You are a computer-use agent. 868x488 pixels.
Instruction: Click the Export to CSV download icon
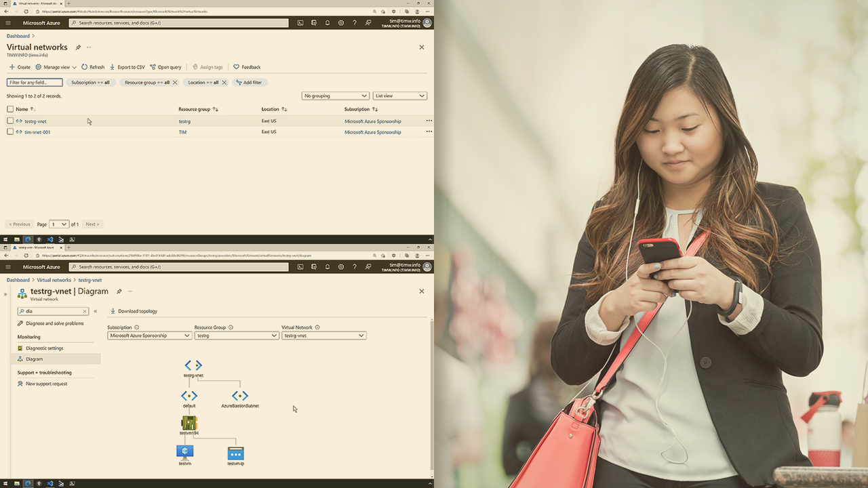(113, 67)
